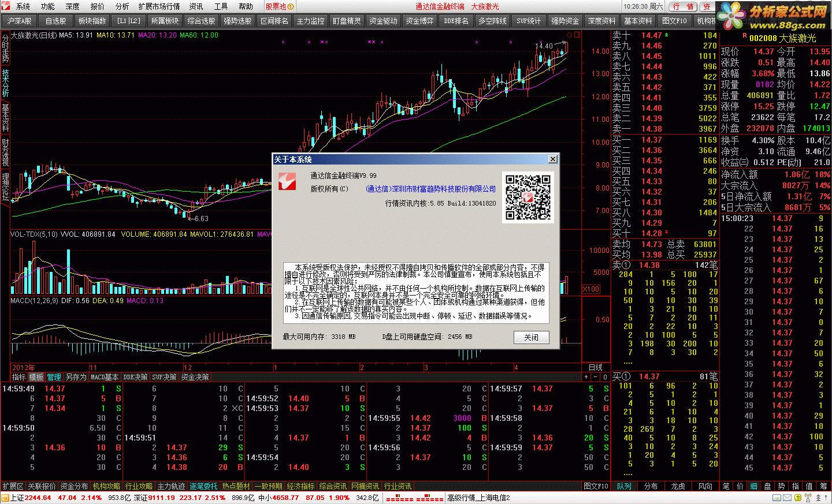Select the 细 detail tab
The image size is (832, 504).
754,486
